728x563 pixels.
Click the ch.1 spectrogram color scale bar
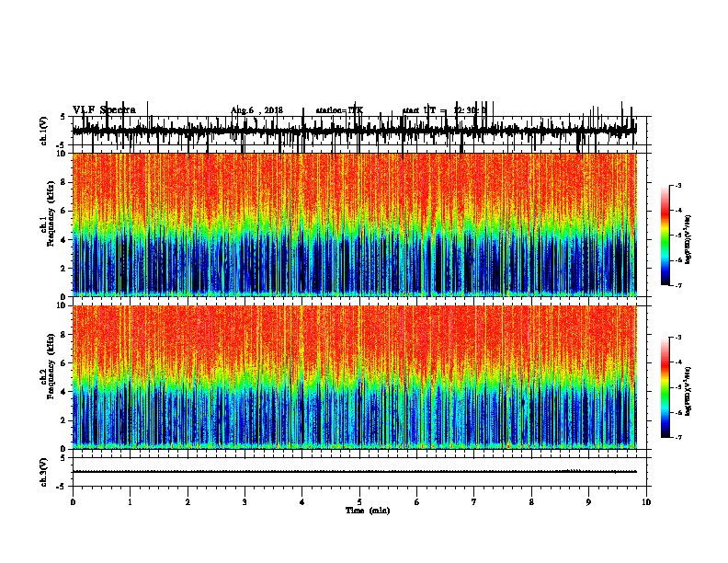click(665, 236)
